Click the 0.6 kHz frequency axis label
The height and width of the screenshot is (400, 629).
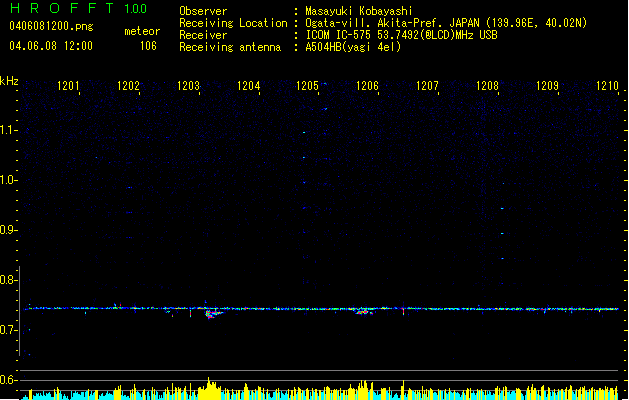click(7, 380)
